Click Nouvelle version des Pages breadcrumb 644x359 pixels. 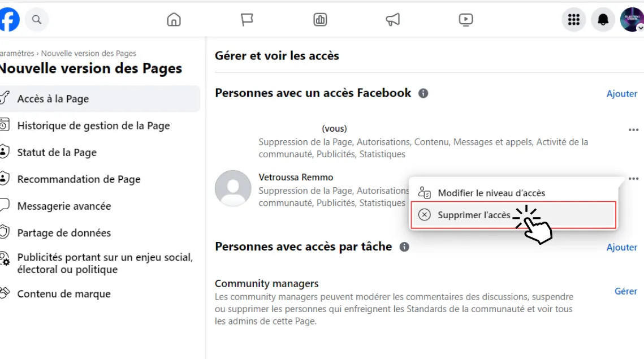click(88, 53)
